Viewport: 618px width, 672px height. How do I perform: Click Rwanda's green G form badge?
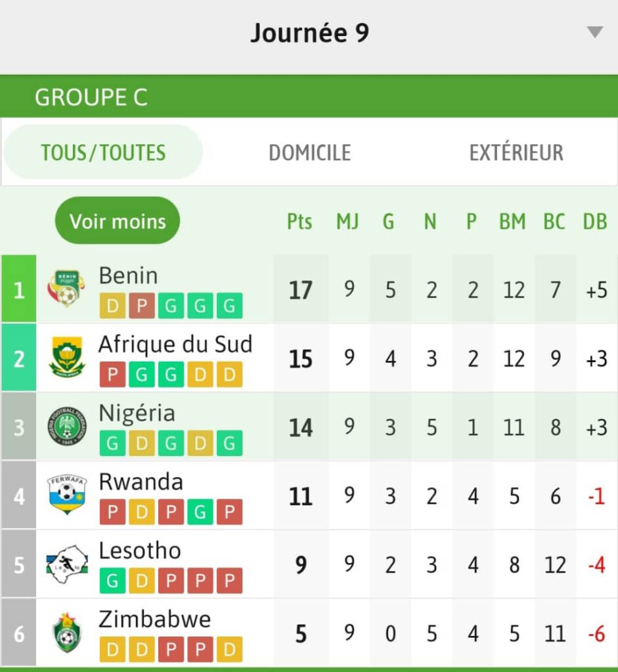(x=200, y=512)
